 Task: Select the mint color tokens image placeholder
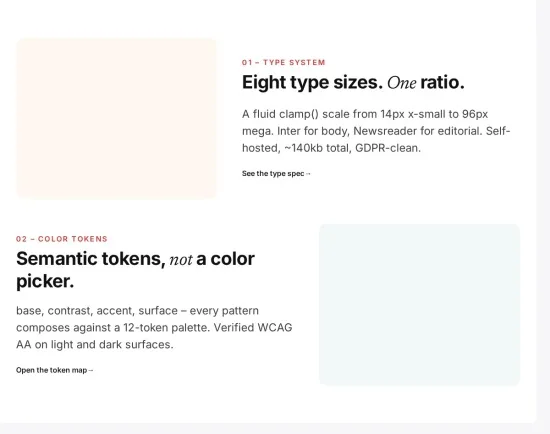(420, 305)
